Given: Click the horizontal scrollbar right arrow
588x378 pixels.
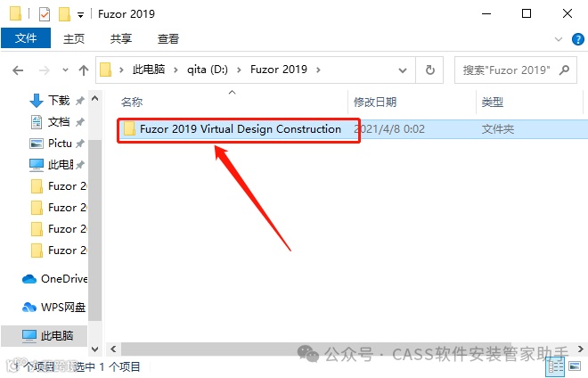Looking at the screenshot, I should [580, 349].
